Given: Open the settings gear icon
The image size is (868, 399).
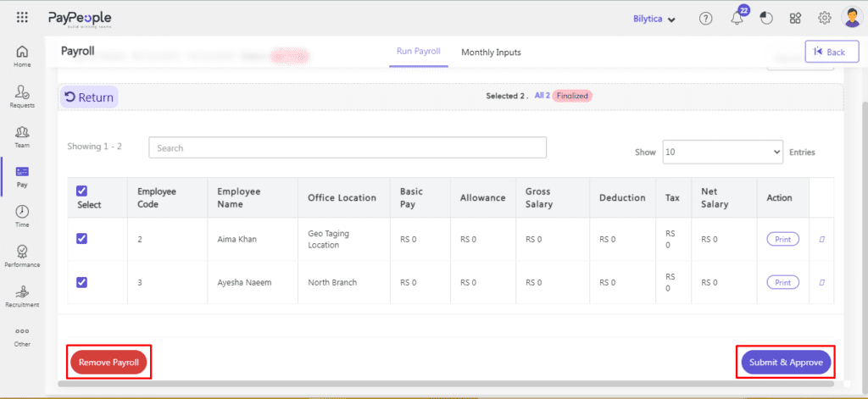Looking at the screenshot, I should click(x=824, y=19).
